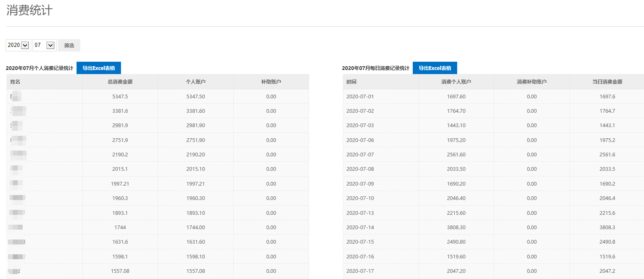Screen dimensions: 644x279
Task: Select the 2020-07-01 date cell
Action: 360,97
